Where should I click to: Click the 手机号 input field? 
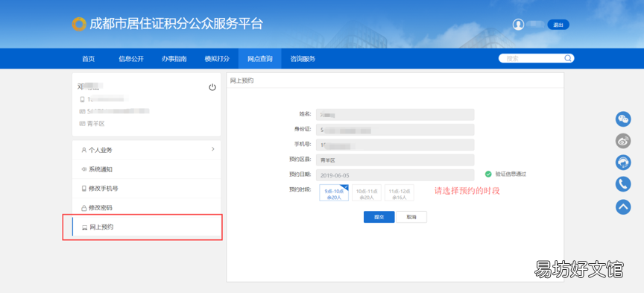click(x=395, y=145)
